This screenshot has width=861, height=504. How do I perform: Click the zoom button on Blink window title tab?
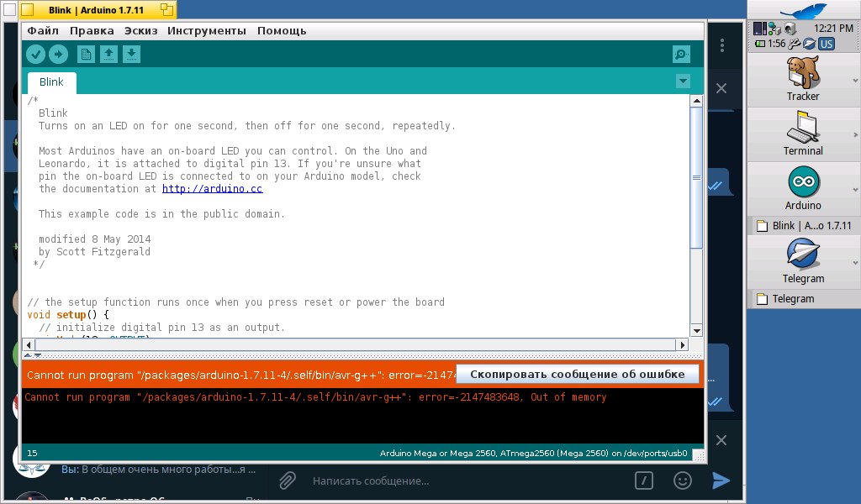pyautogui.click(x=167, y=9)
